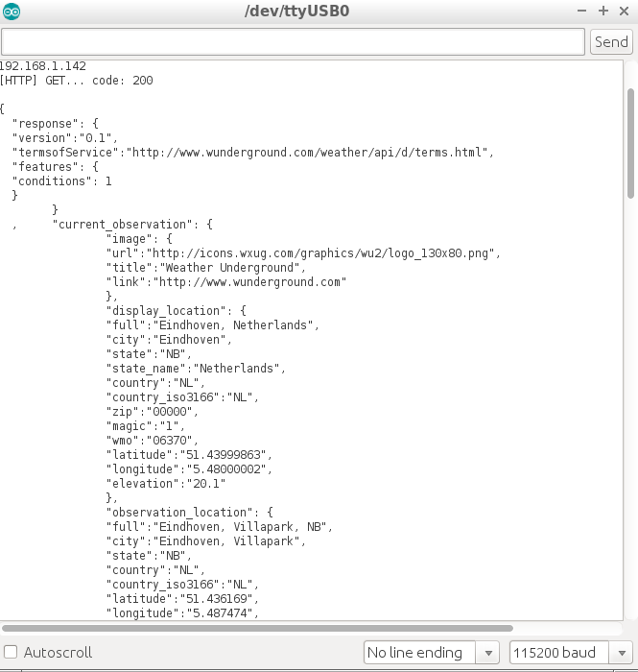The width and height of the screenshot is (638, 672).
Task: Click the horizontal scrollbar thumb
Action: [257, 628]
